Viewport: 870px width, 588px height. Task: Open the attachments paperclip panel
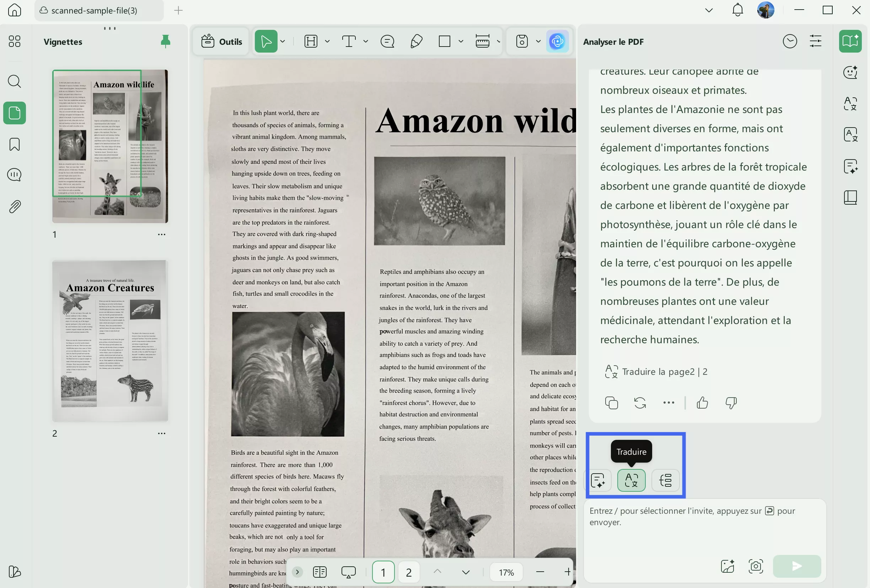[x=14, y=206]
